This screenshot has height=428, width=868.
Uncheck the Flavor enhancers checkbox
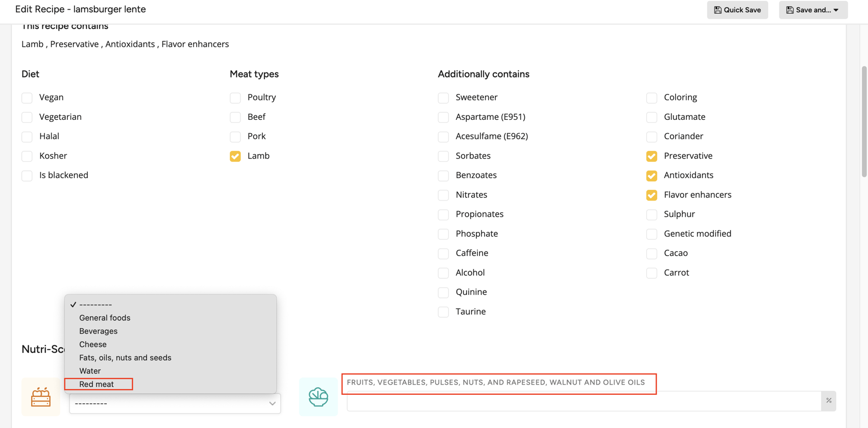pyautogui.click(x=652, y=195)
